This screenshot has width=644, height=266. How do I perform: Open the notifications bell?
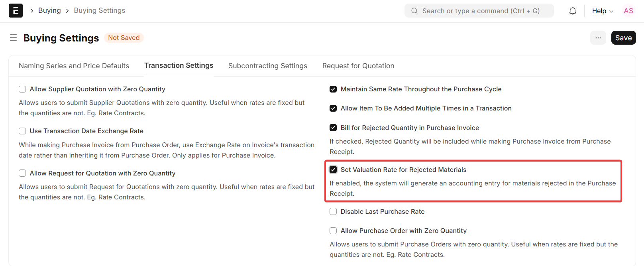pos(572,11)
